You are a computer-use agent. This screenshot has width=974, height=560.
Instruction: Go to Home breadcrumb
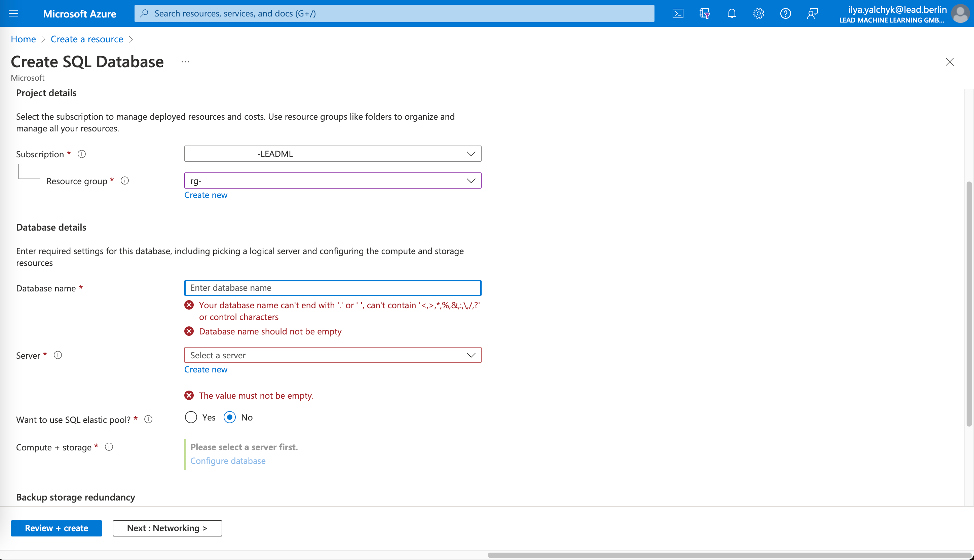click(23, 39)
